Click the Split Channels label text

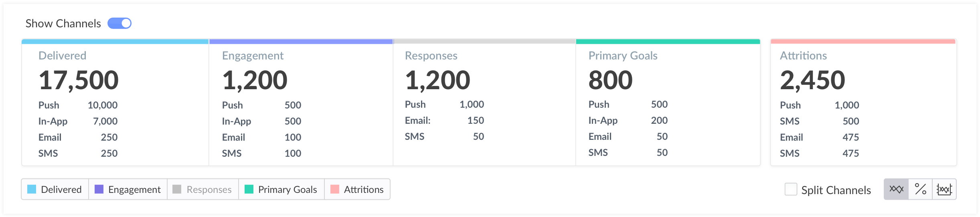pos(836,190)
